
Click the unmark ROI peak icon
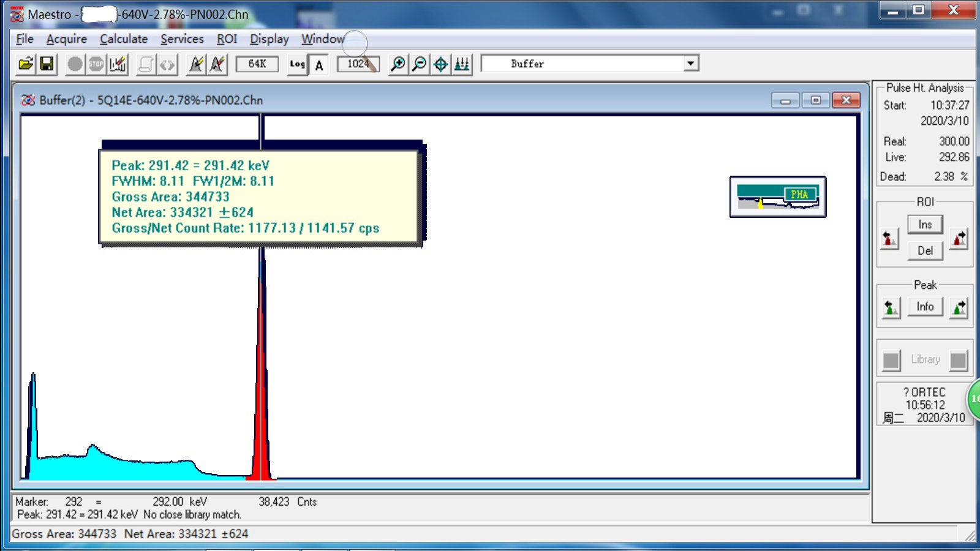point(217,64)
